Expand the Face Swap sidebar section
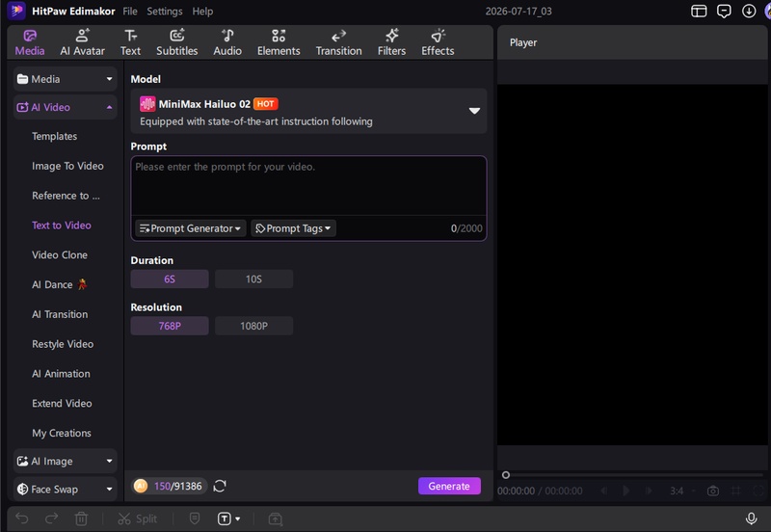Viewport: 771px width, 532px height. [66, 490]
